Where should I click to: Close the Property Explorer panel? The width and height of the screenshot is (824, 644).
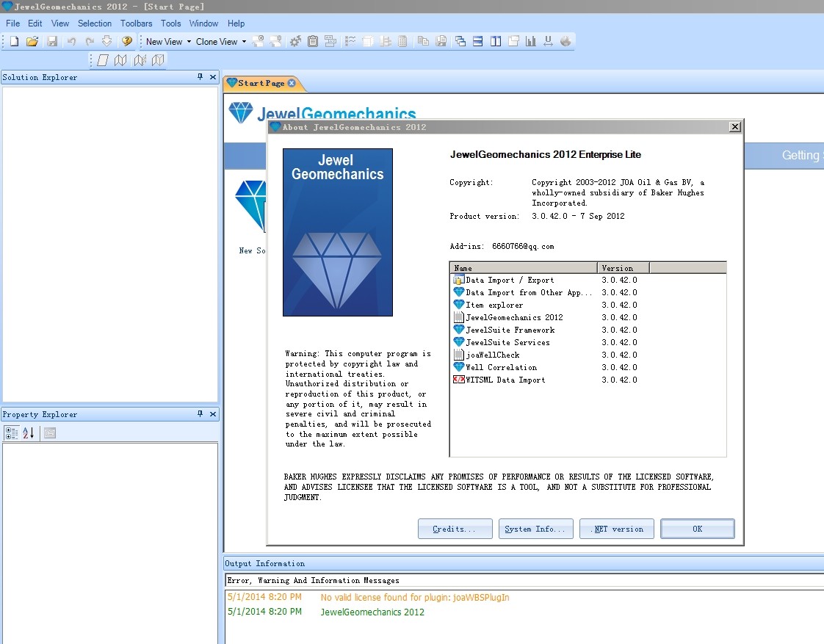213,414
